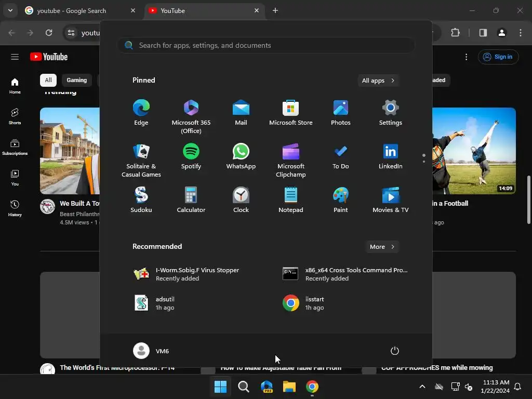Click the YouTube page vertical scrollbar

(x=528, y=200)
